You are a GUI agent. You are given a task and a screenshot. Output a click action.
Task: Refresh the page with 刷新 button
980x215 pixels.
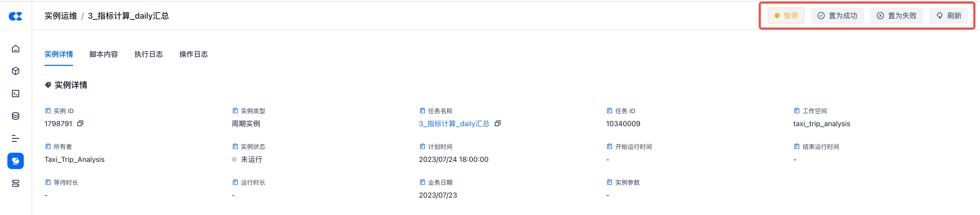tap(949, 16)
